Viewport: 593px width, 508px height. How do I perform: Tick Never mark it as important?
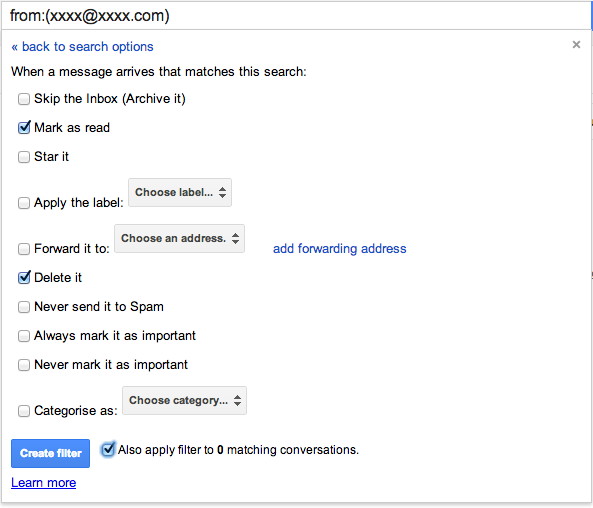24,365
